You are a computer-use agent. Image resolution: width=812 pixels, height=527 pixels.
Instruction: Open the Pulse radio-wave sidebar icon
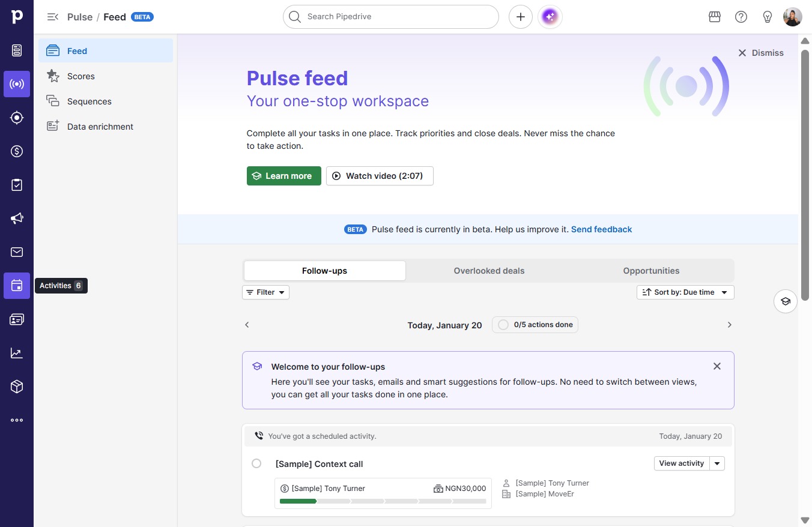click(17, 84)
